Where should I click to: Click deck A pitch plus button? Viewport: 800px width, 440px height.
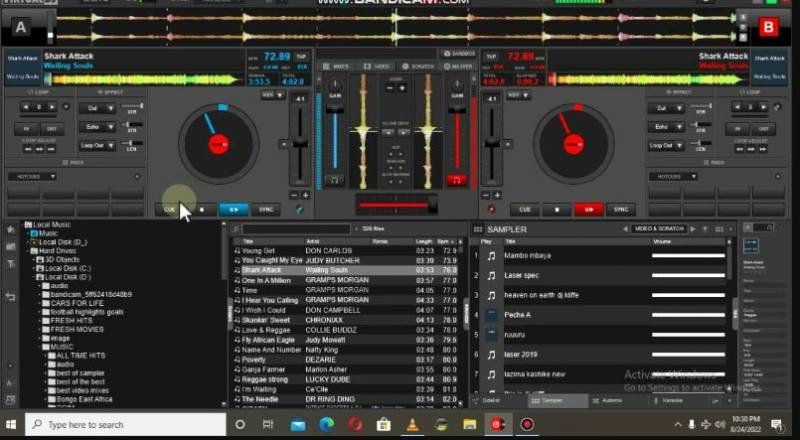pos(305,195)
